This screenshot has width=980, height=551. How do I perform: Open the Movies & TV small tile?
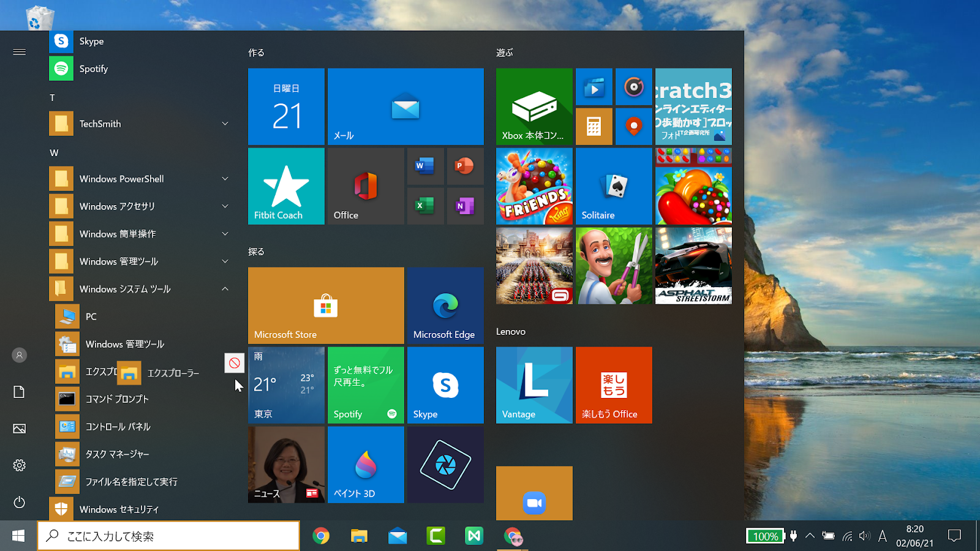point(594,87)
